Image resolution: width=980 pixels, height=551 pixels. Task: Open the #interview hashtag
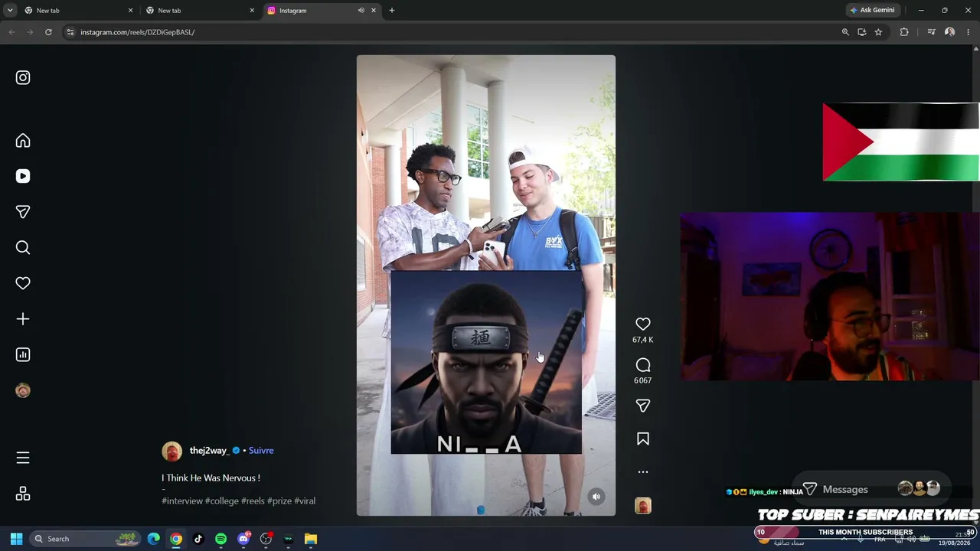pyautogui.click(x=182, y=501)
